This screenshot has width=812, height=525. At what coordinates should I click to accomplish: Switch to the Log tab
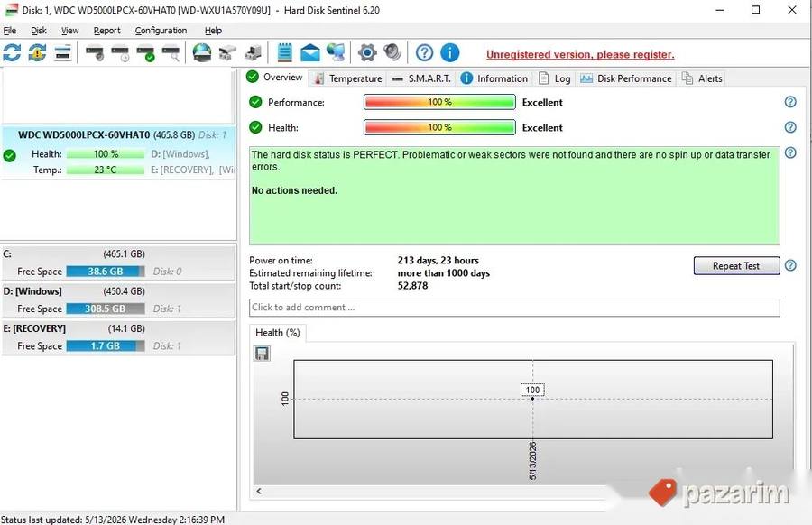point(555,78)
